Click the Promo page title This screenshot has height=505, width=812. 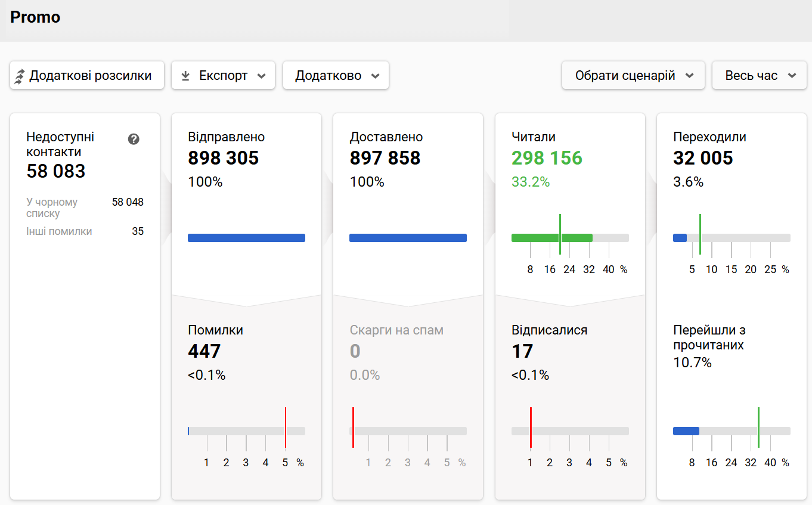click(x=35, y=17)
